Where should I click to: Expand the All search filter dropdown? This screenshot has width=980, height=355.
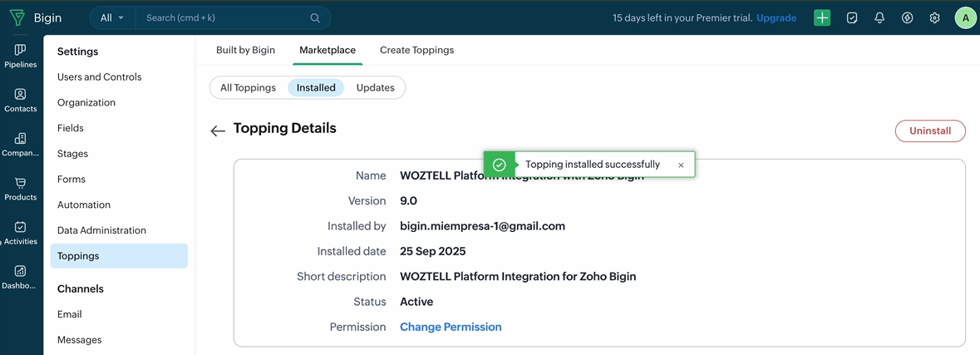[112, 17]
